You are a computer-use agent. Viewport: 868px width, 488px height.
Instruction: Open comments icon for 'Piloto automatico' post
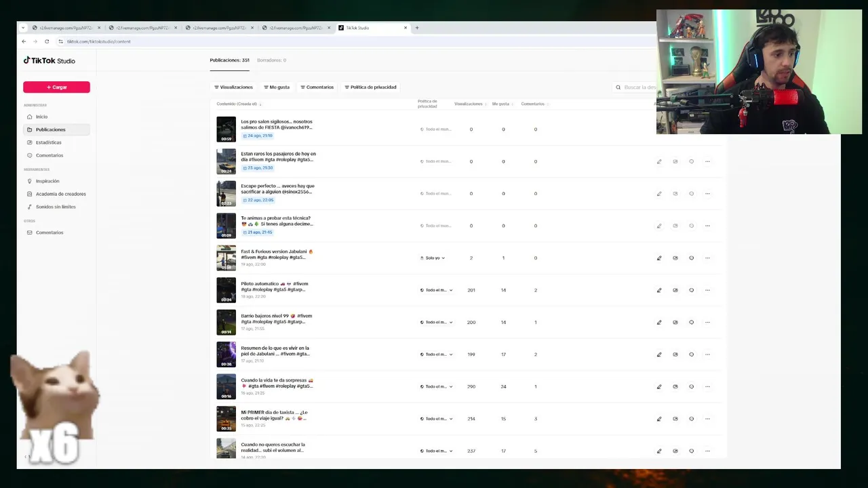[x=692, y=290]
